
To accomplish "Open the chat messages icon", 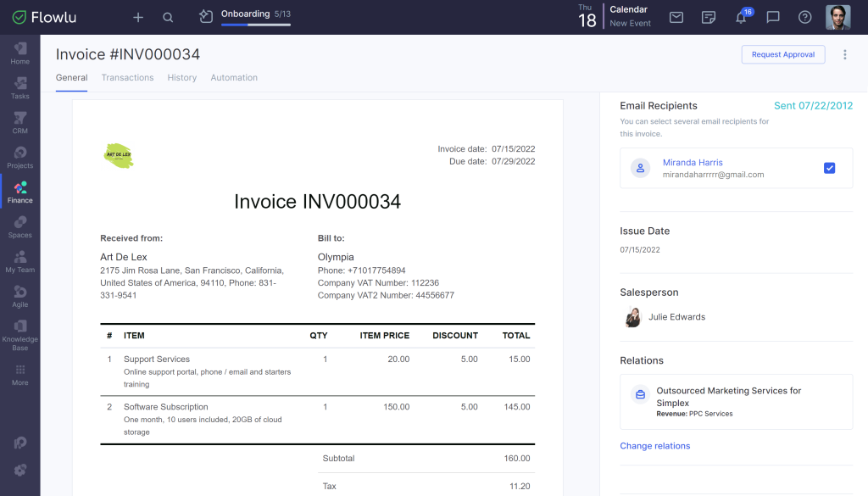I will pos(773,17).
